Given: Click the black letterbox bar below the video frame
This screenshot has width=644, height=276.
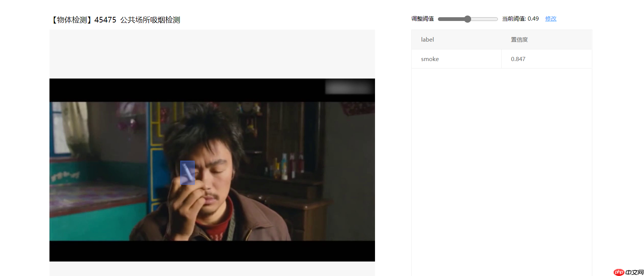Looking at the screenshot, I should [212, 251].
